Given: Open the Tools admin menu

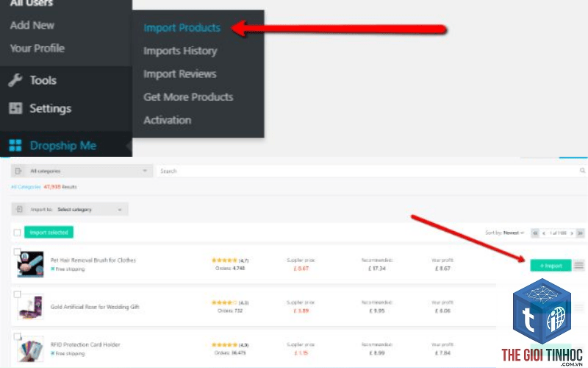Looking at the screenshot, I should tap(43, 80).
